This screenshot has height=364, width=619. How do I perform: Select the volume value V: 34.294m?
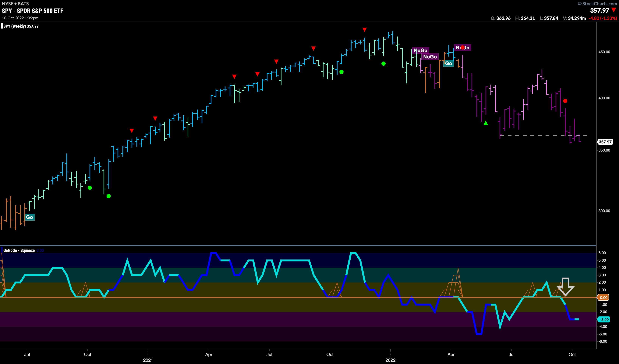coord(574,18)
